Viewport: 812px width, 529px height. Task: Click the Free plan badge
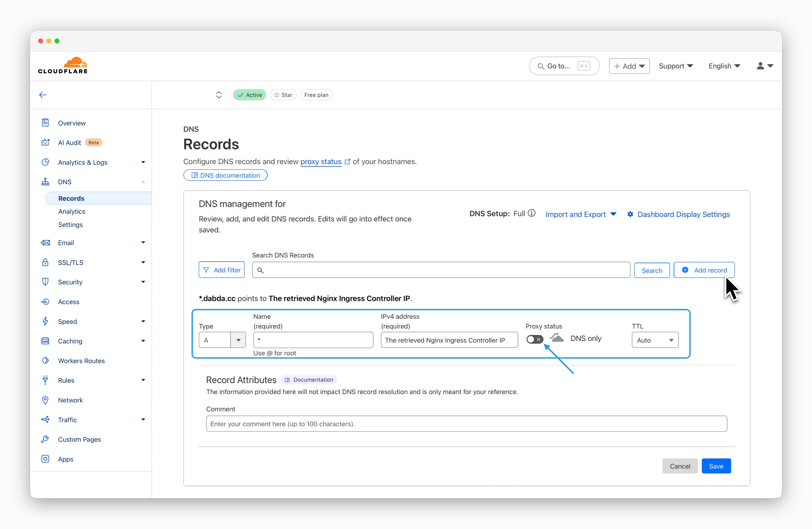click(316, 95)
